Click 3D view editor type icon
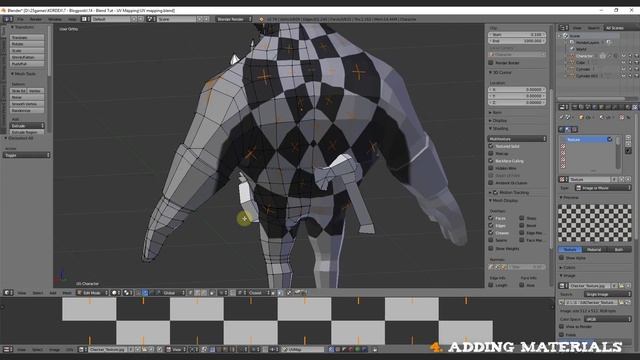Screen dimensions: 640x360 8,293
